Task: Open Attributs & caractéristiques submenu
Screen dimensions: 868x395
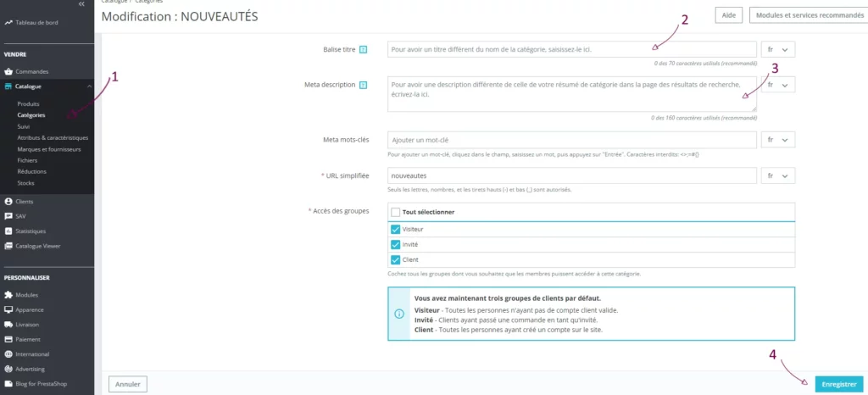Action: pyautogui.click(x=53, y=137)
